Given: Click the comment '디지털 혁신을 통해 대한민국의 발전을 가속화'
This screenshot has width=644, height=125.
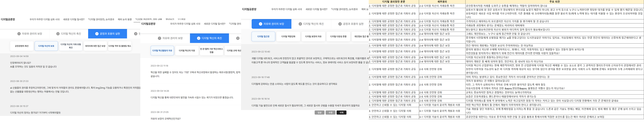Looking at the screenshot, I should (x=192, y=97).
